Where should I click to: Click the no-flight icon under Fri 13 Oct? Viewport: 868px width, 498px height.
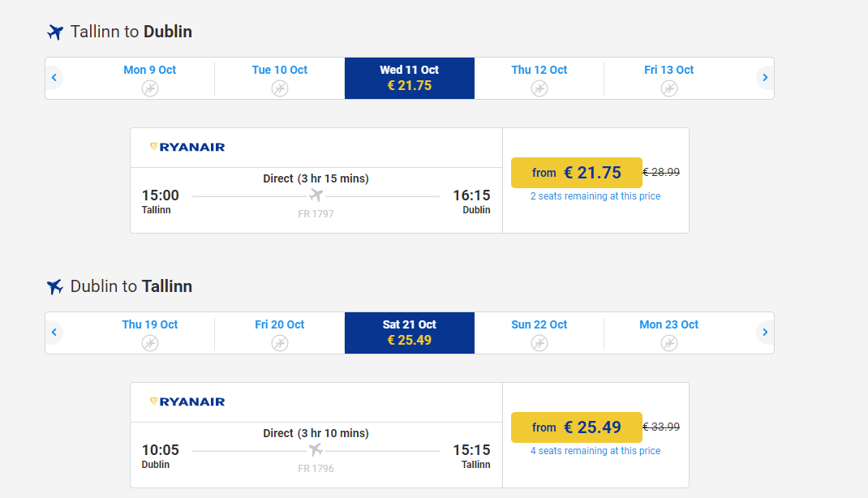pyautogui.click(x=669, y=88)
